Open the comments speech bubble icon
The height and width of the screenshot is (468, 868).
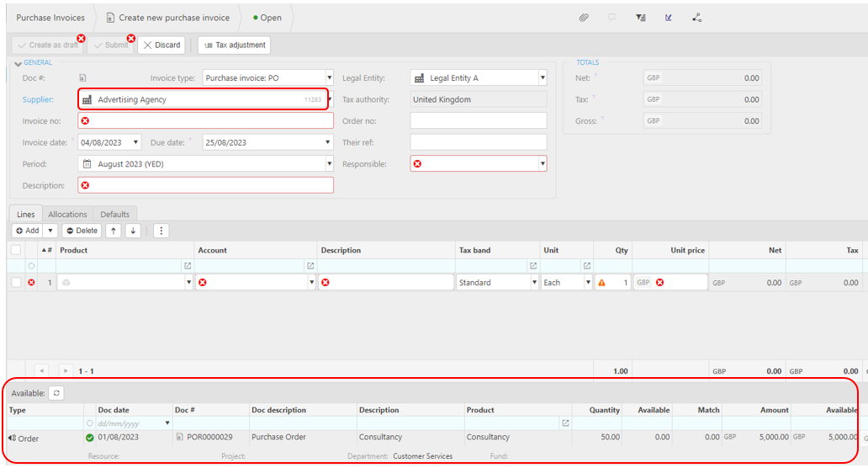[x=611, y=18]
